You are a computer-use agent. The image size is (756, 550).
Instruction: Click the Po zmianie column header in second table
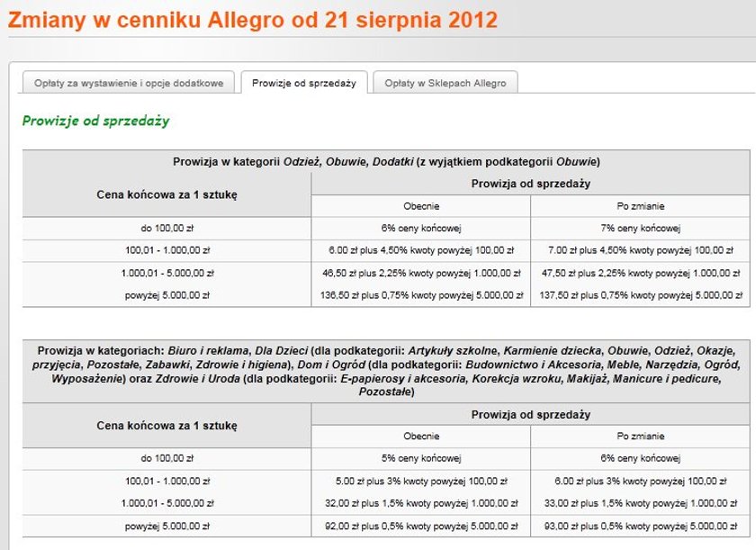point(640,437)
